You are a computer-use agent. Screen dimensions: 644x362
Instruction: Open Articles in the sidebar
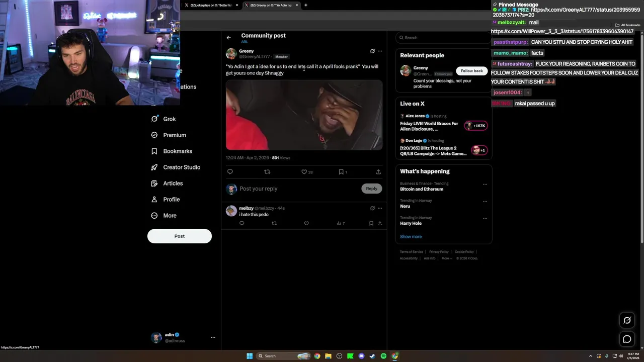tap(167, 183)
